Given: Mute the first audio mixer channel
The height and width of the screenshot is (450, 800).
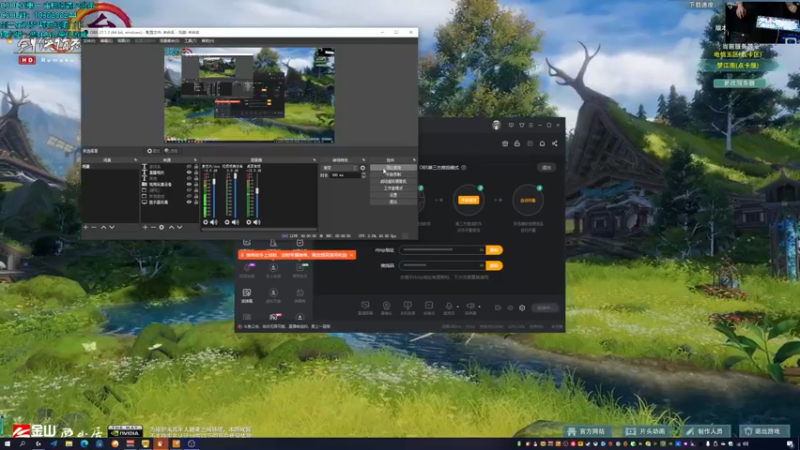Looking at the screenshot, I should (x=213, y=222).
